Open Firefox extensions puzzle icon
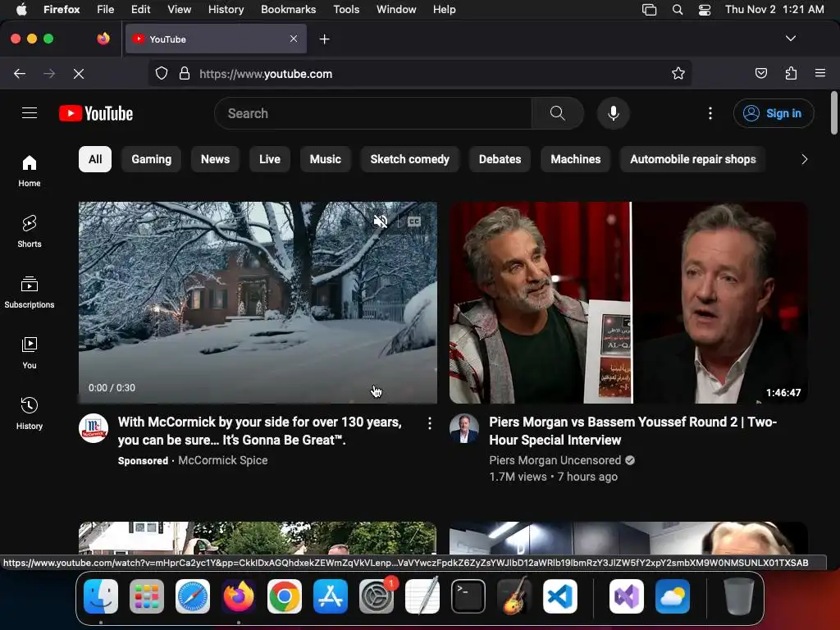This screenshot has width=840, height=630. pos(791,73)
